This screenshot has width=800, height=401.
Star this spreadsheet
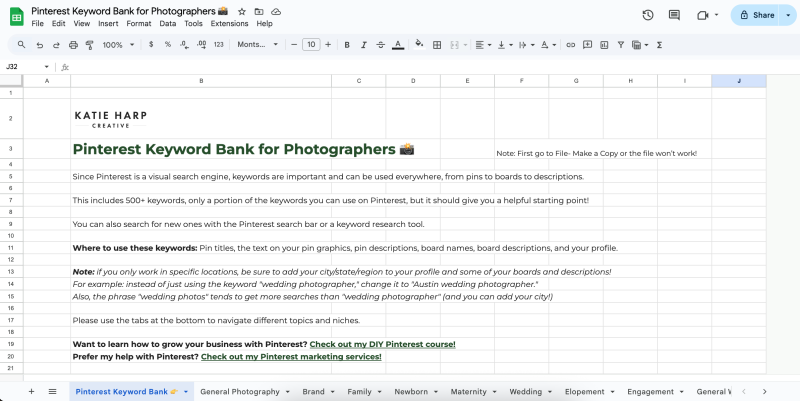tap(242, 10)
